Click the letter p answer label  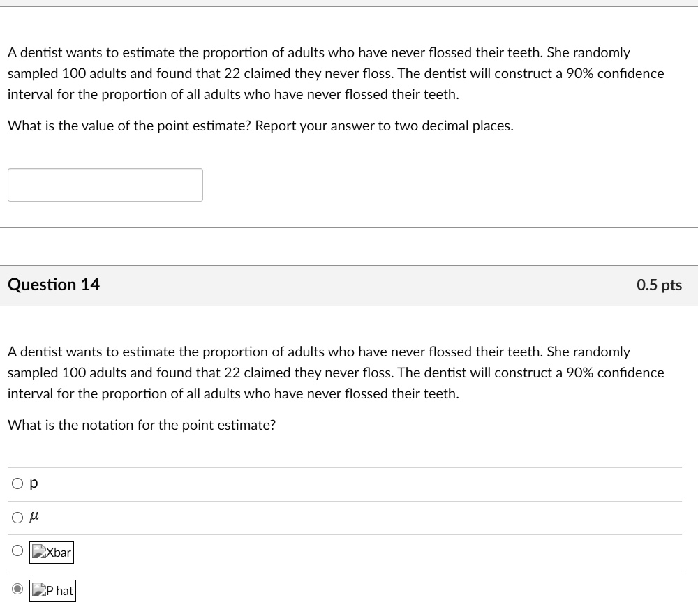coord(34,483)
